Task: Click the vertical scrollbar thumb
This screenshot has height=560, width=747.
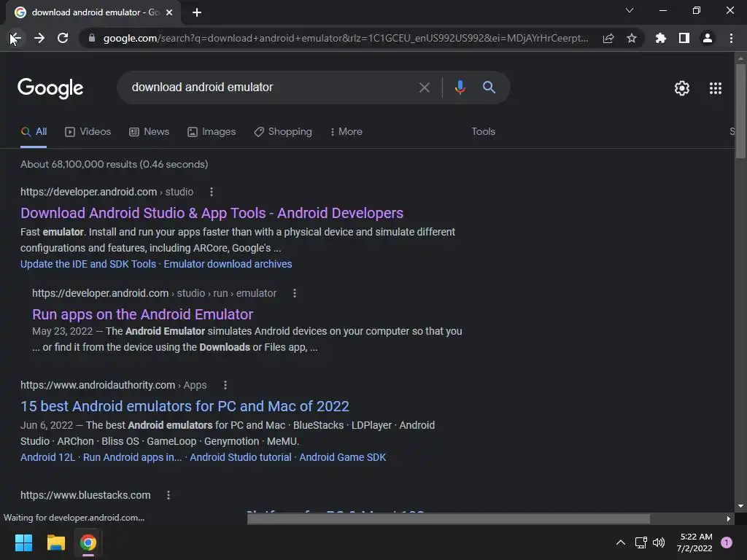Action: (740, 111)
